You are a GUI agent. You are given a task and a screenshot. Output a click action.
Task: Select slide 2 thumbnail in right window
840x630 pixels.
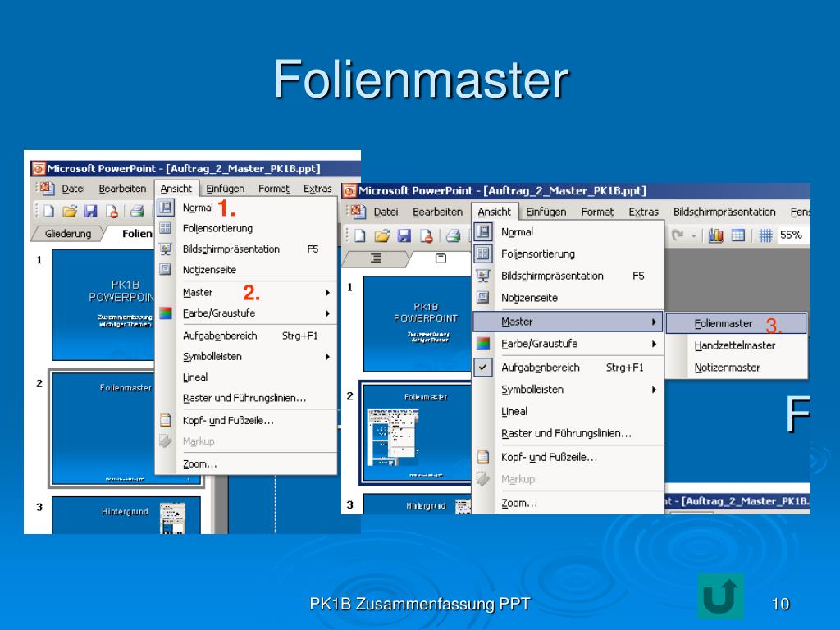[x=416, y=433]
